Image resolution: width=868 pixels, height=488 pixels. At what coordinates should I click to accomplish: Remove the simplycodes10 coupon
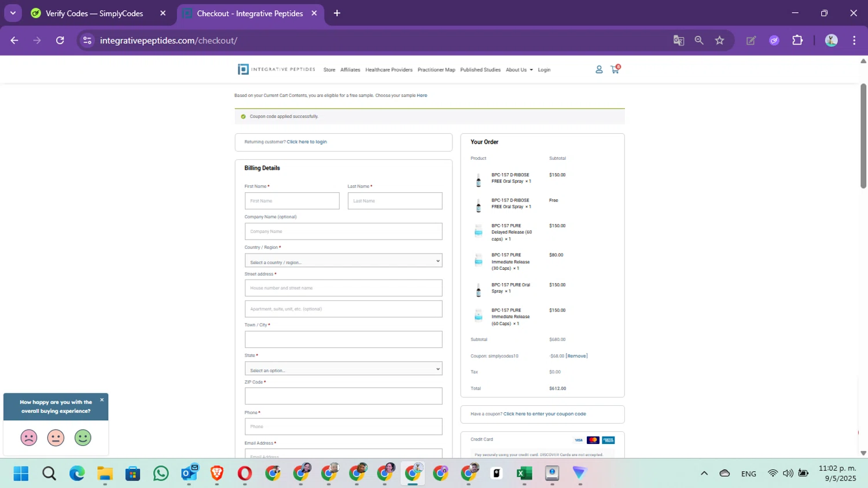576,356
